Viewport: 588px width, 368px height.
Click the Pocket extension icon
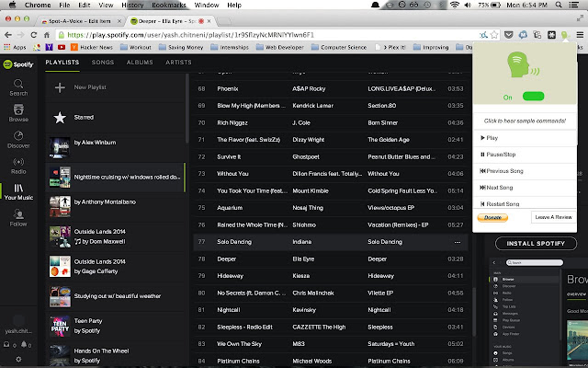coord(508,35)
